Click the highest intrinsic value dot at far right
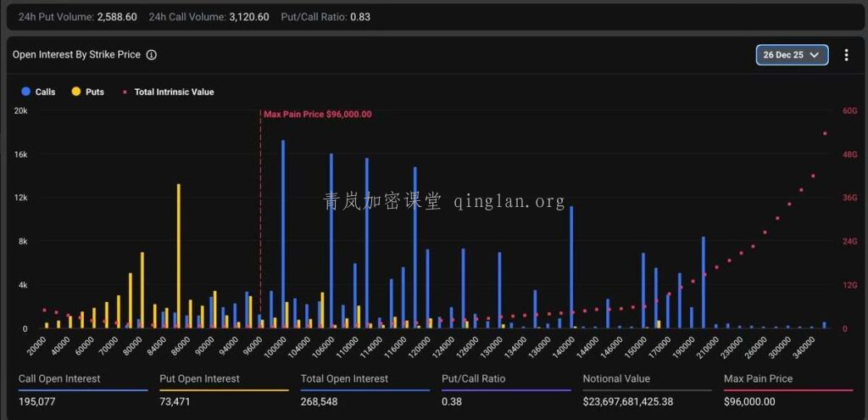Image resolution: width=868 pixels, height=420 pixels. [x=825, y=133]
